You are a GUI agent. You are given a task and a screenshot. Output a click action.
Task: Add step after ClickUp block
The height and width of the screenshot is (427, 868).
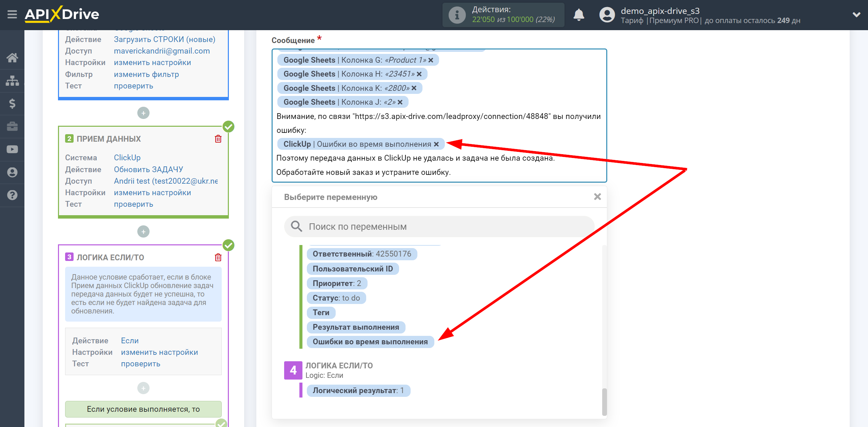(x=143, y=231)
